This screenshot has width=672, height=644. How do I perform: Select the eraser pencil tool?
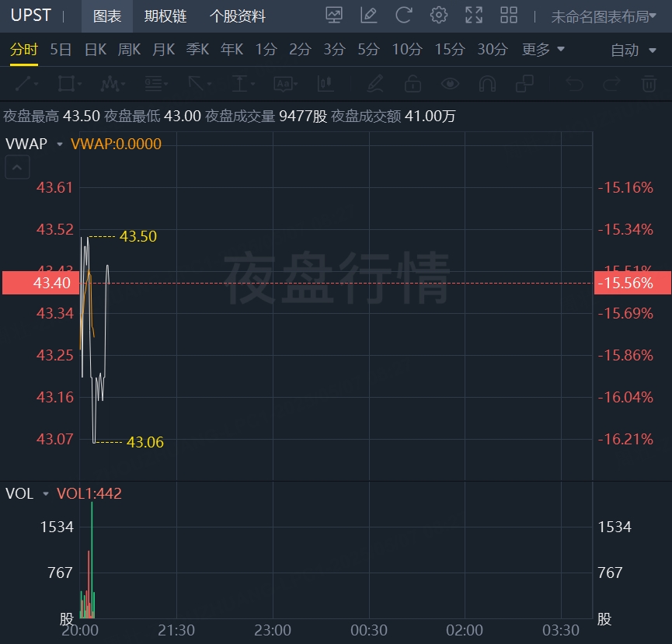click(x=375, y=84)
